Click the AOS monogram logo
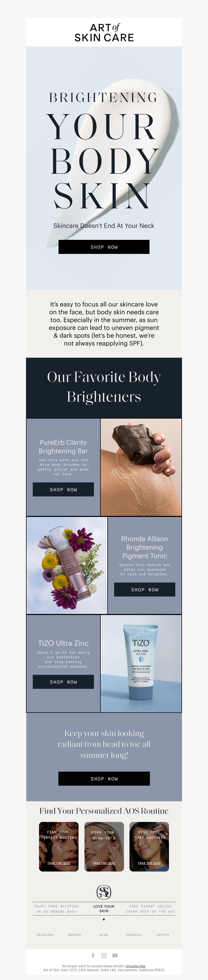This screenshot has height=980, width=208. pos(104,892)
